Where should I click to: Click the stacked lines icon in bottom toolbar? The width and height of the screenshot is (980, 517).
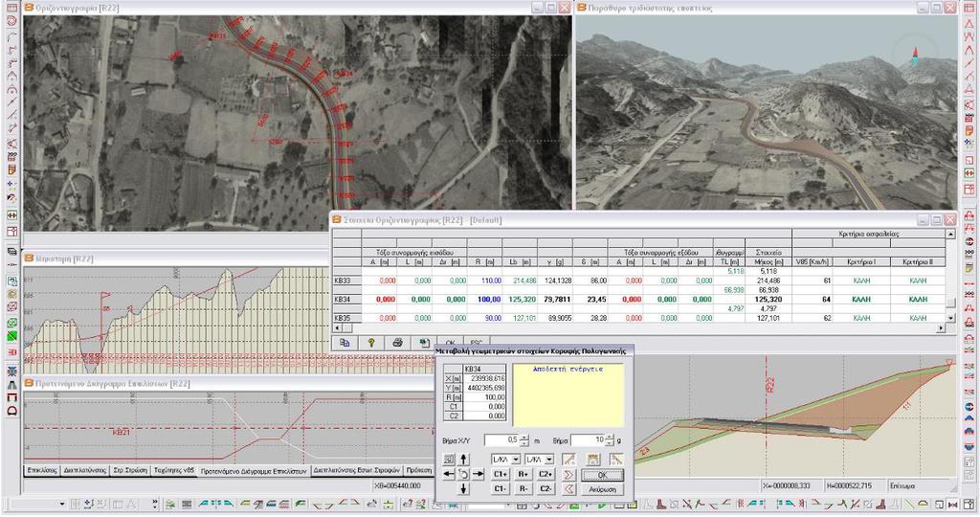(x=187, y=504)
